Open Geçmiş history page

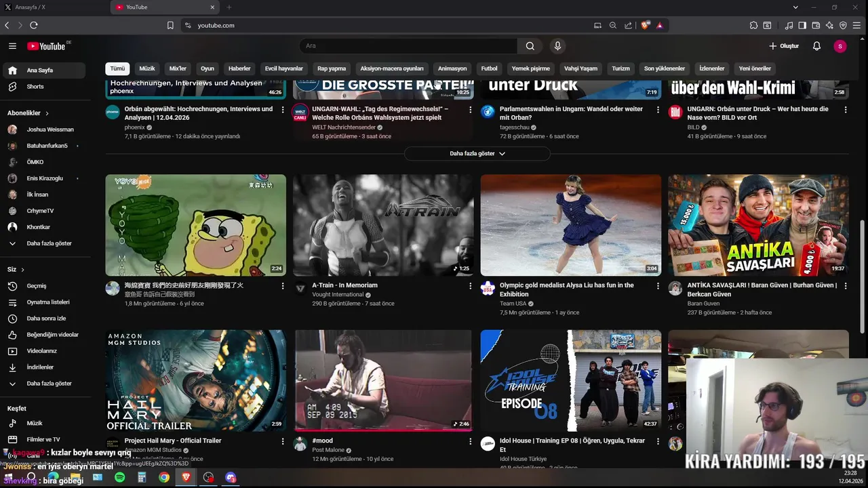point(45,286)
